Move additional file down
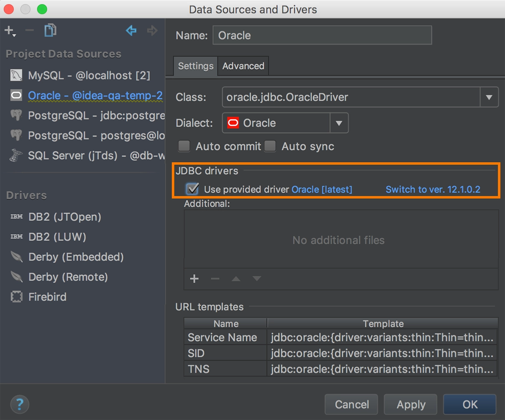 [257, 278]
